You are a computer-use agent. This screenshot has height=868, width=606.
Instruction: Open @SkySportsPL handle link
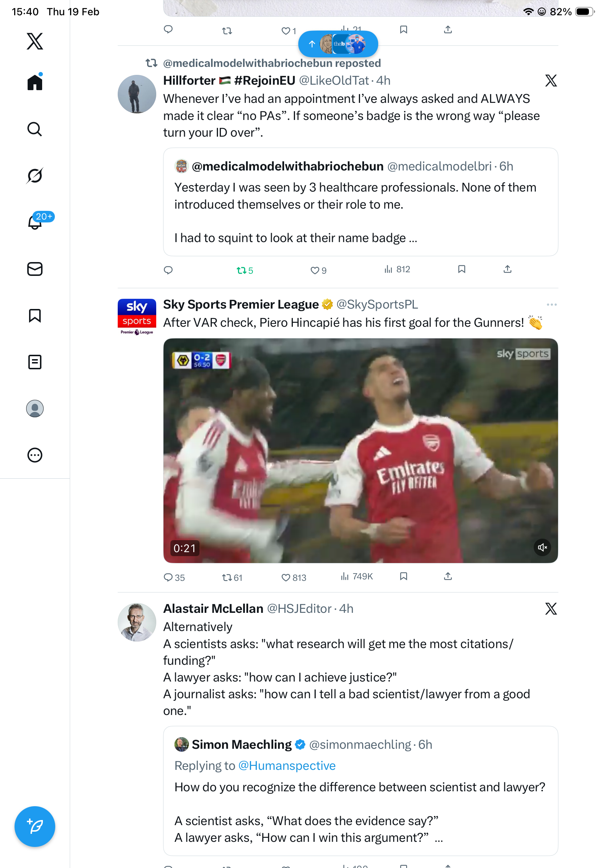(x=377, y=305)
